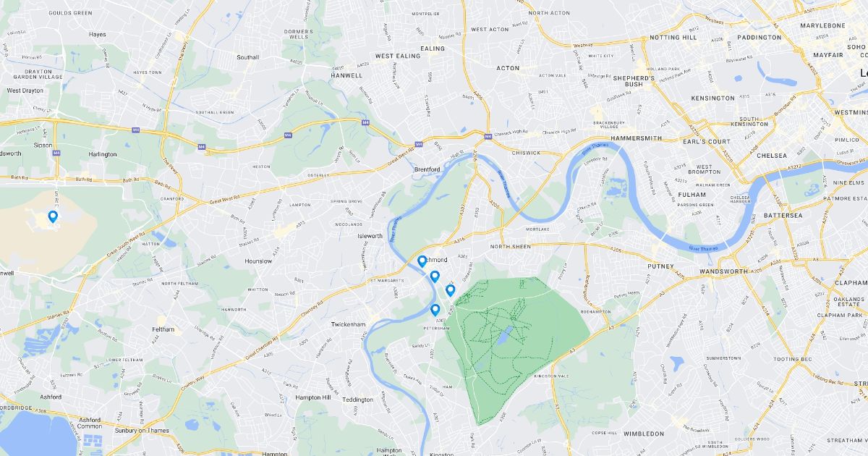Open the pin overlapping the Richmond label
The height and width of the screenshot is (456, 868).
click(422, 261)
